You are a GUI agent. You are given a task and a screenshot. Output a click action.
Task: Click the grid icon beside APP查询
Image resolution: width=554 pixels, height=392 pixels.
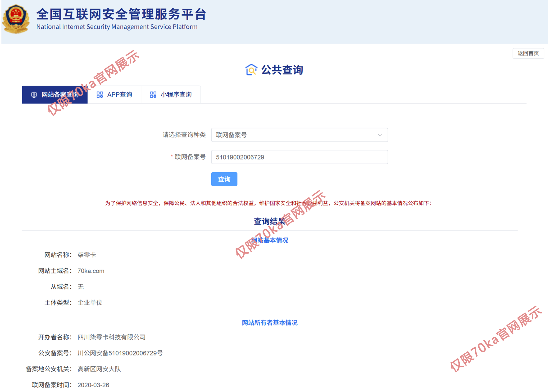pyautogui.click(x=100, y=95)
